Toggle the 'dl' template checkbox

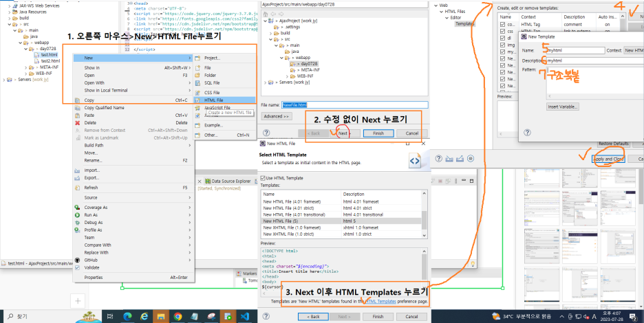point(503,38)
